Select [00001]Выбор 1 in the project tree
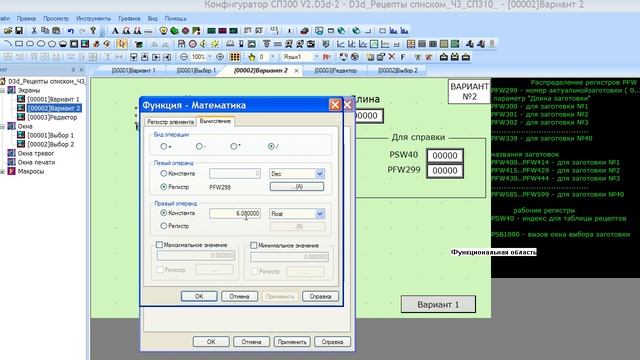640x360 pixels. (x=51, y=135)
